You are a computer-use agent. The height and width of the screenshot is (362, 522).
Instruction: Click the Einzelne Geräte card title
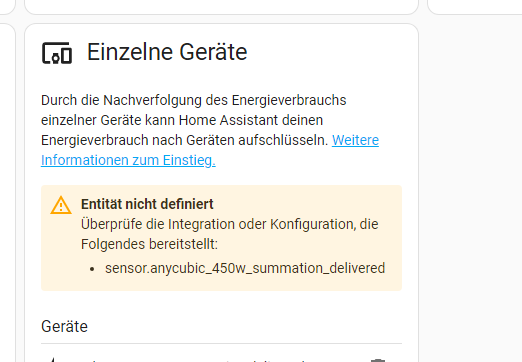167,52
